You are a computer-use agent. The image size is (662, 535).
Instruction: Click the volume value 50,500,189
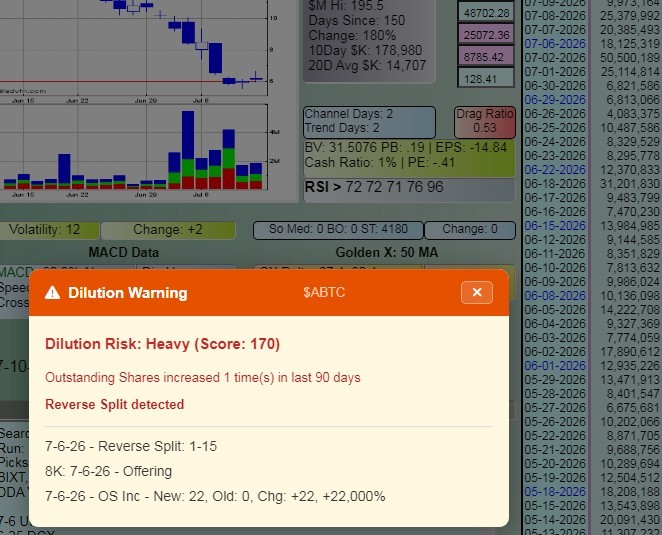click(x=629, y=58)
